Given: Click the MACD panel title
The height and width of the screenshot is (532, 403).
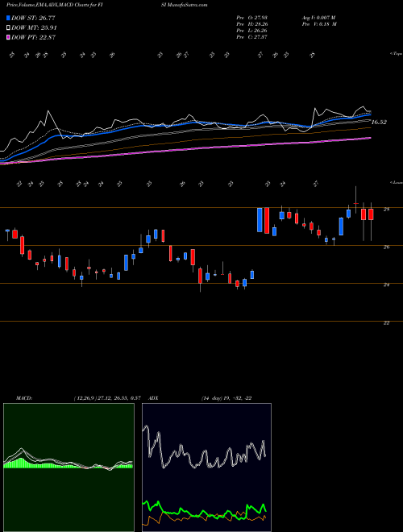Looking at the screenshot, I should (x=23, y=398).
